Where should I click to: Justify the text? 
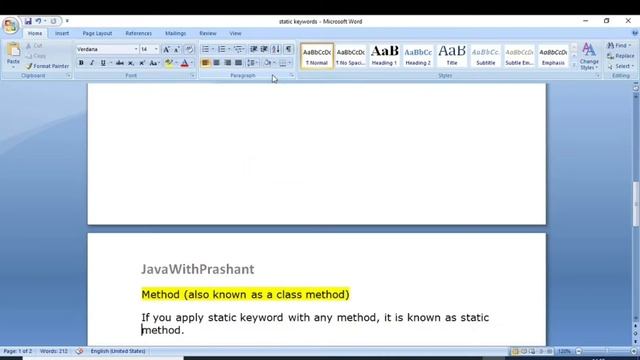(x=238, y=63)
